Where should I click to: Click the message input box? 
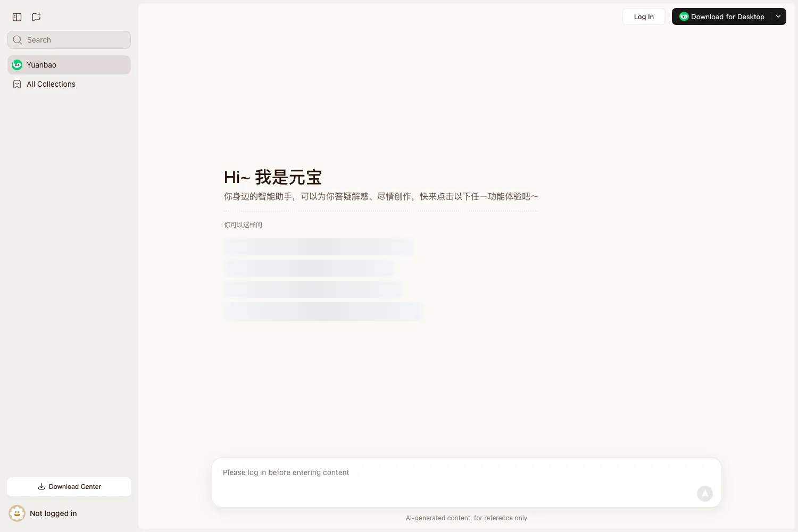point(467,483)
